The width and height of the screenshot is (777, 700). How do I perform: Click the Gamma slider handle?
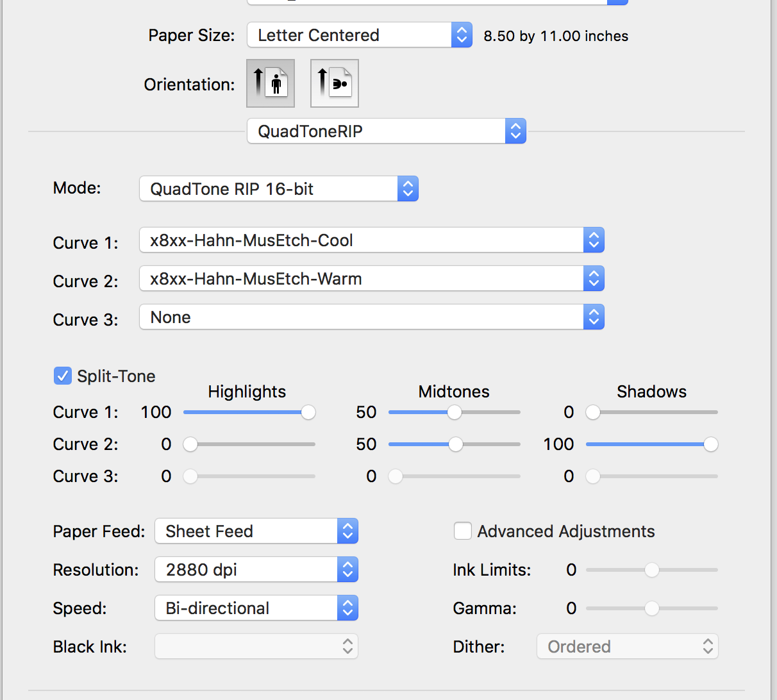(x=652, y=608)
